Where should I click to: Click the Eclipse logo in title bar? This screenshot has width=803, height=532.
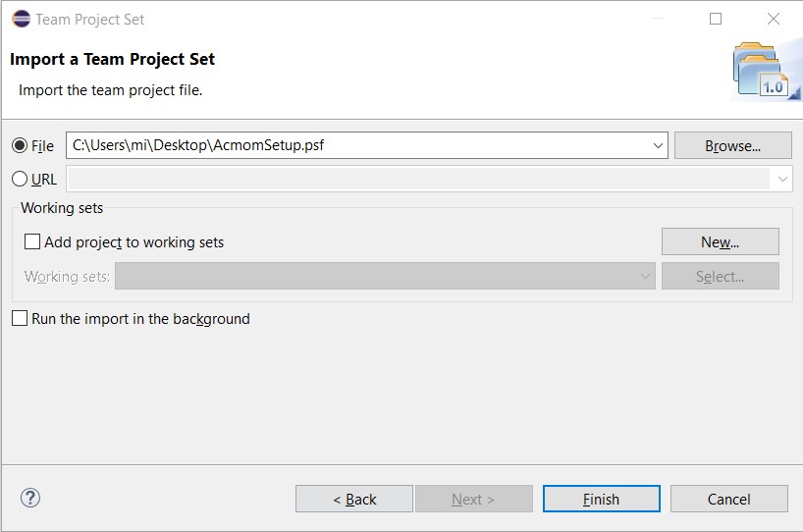[x=21, y=19]
